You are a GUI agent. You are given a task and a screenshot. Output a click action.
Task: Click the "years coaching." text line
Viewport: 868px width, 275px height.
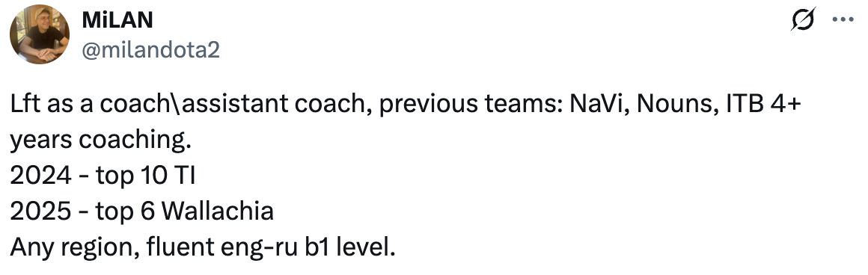pos(100,141)
